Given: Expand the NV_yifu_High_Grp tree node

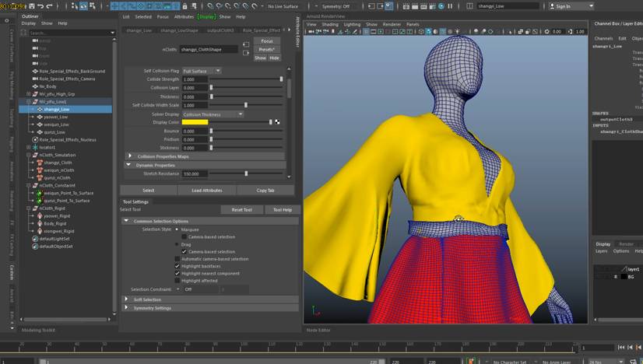Looking at the screenshot, I should tap(28, 94).
